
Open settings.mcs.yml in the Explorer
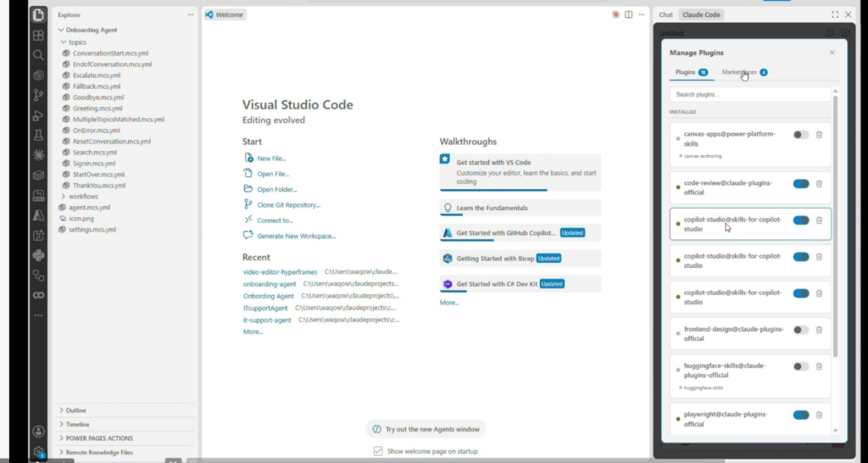[92, 230]
